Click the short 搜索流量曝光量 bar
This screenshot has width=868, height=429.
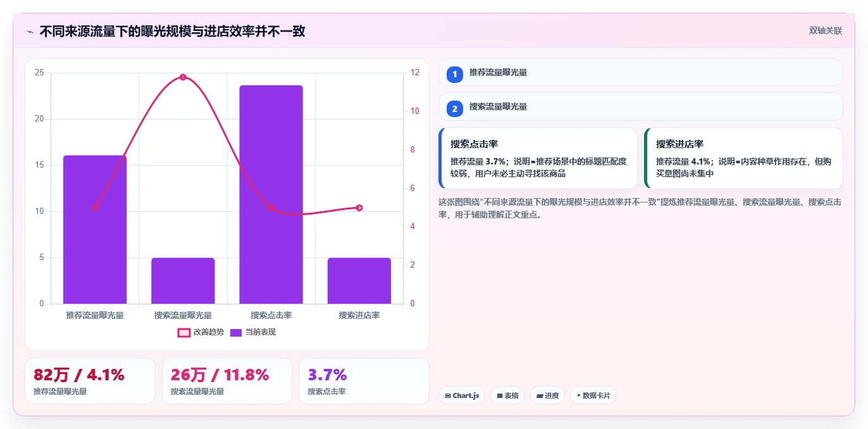(x=183, y=281)
